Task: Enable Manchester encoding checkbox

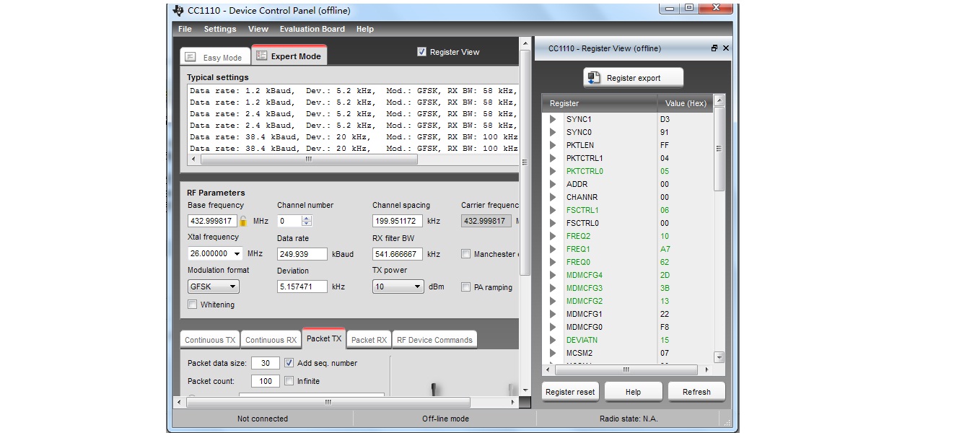Action: click(x=466, y=254)
